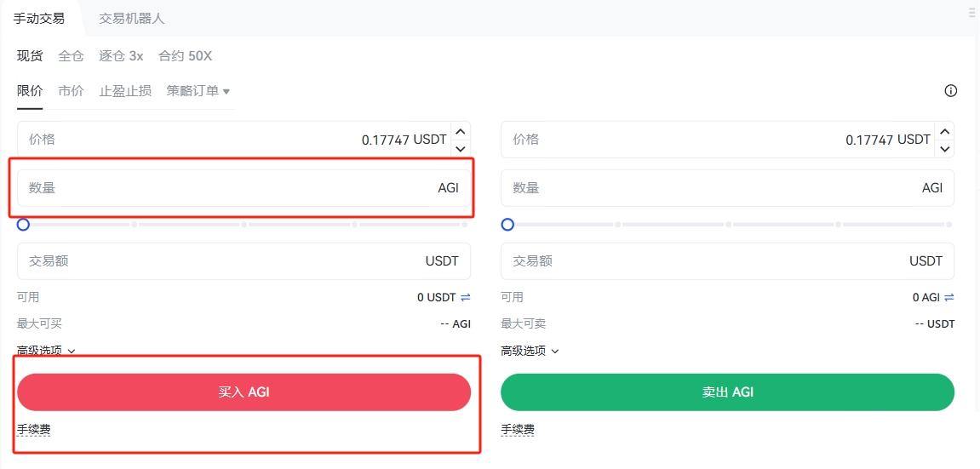
Task: Select the 止盈止损 order tab
Action: click(125, 91)
